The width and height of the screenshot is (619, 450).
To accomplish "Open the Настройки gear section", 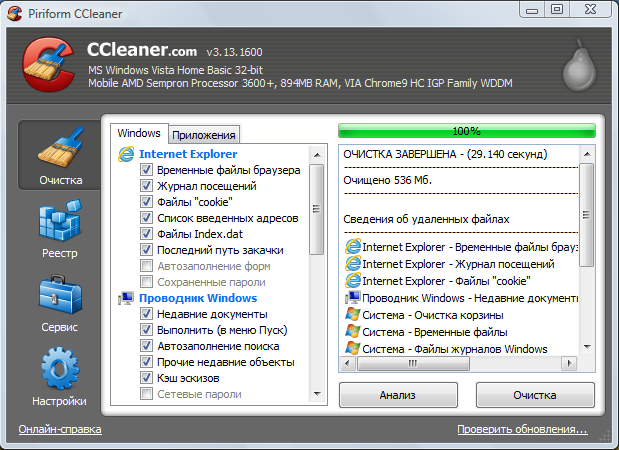I will point(60,377).
